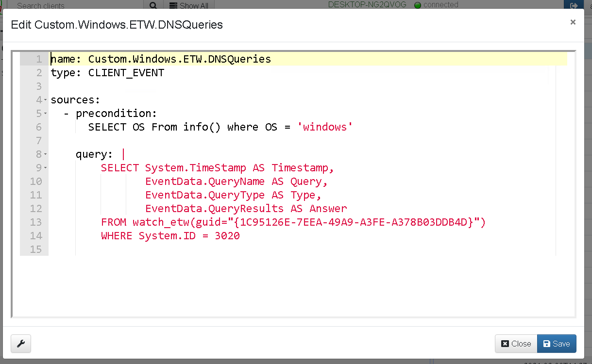Screen dimensions: 592x364
Task: Click inside the Search clients input field
Action: pyautogui.click(x=73, y=5)
